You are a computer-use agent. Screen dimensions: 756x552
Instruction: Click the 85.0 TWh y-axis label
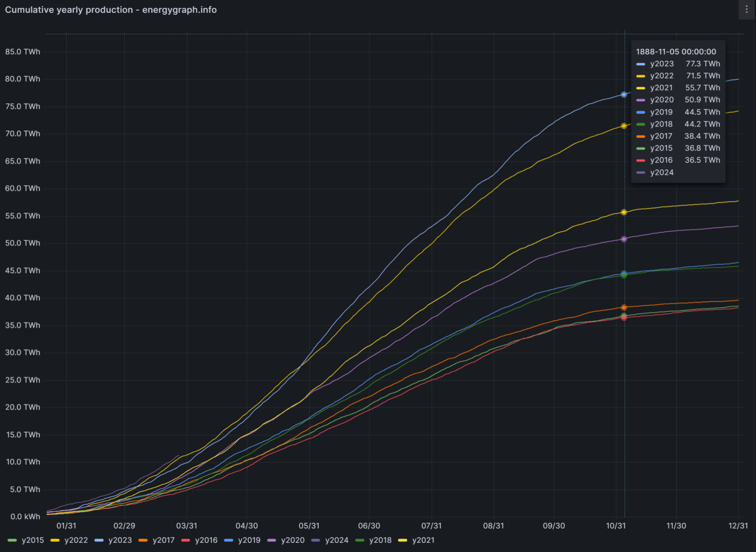tap(23, 52)
